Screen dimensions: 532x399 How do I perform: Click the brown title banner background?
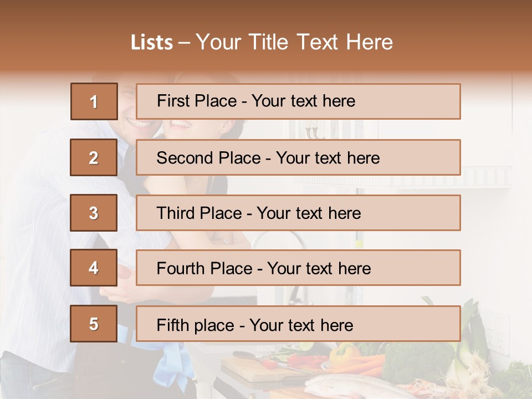[443, 33]
